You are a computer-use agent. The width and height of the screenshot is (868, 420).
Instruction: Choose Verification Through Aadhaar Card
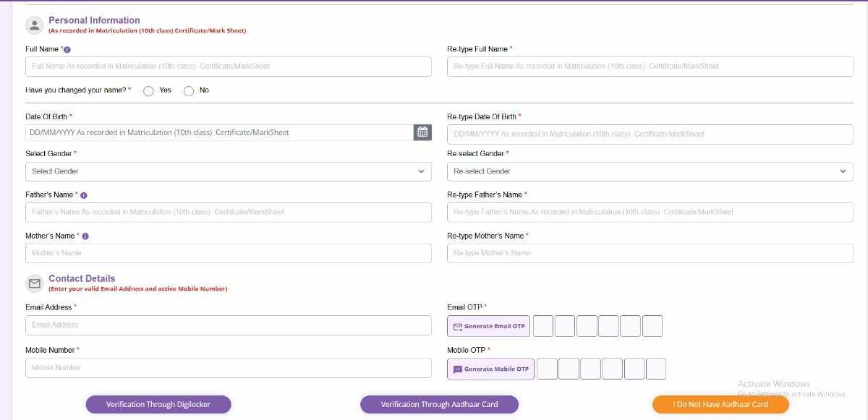(x=439, y=404)
